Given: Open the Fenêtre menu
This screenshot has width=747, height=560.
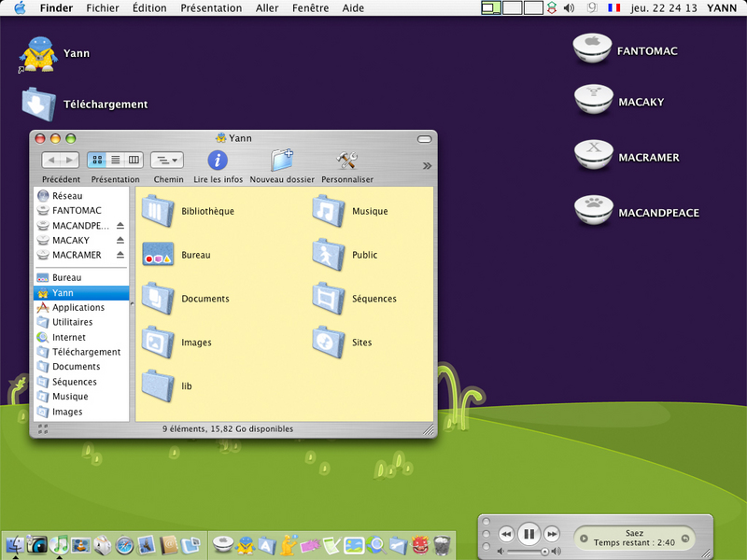Looking at the screenshot, I should click(311, 8).
